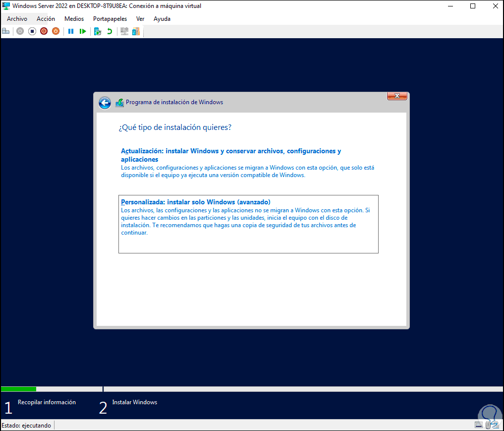Click the mouse status icon in status bar

pyautogui.click(x=488, y=425)
